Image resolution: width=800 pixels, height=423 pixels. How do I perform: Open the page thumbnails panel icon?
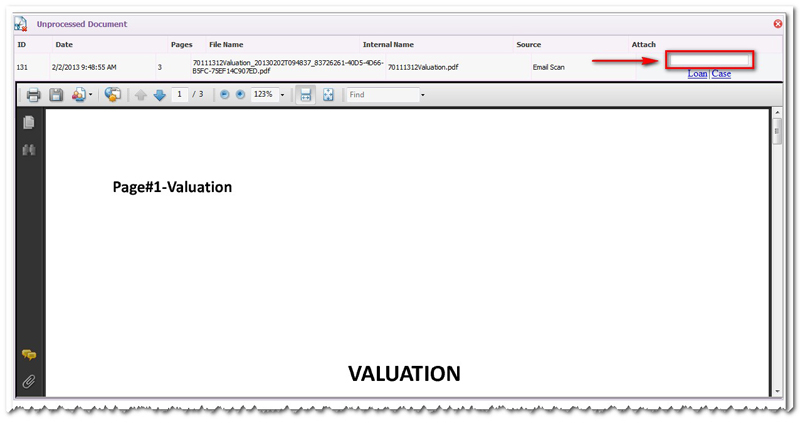29,122
